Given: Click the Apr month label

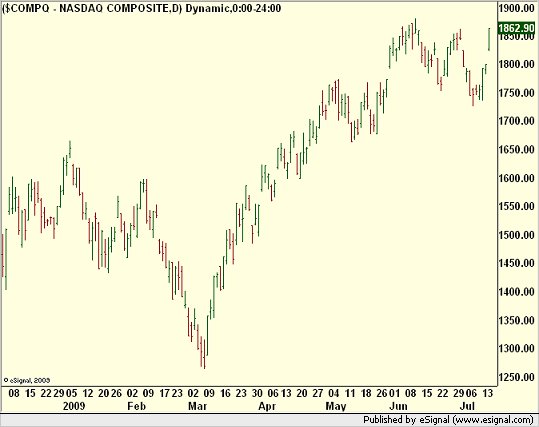Looking at the screenshot, I should pyautogui.click(x=267, y=406).
